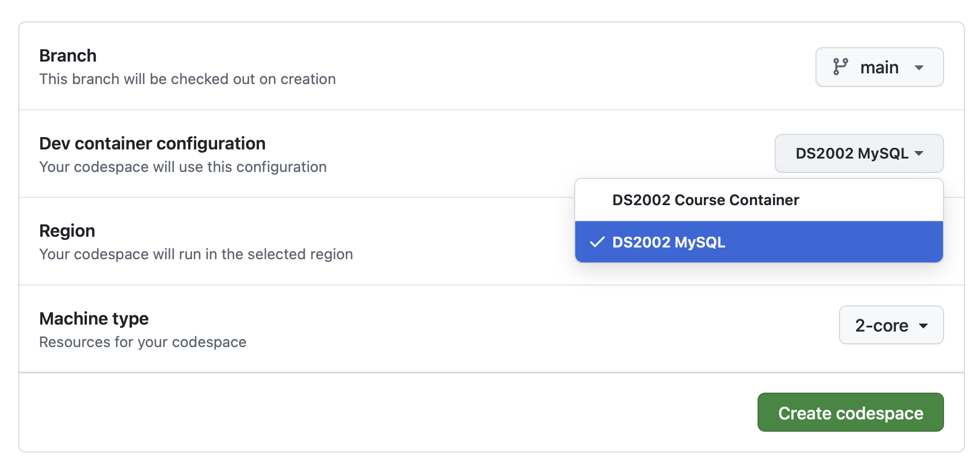Screen dimensions: 980x466
Task: Click 'This branch will be checked out' text
Action: (x=187, y=79)
